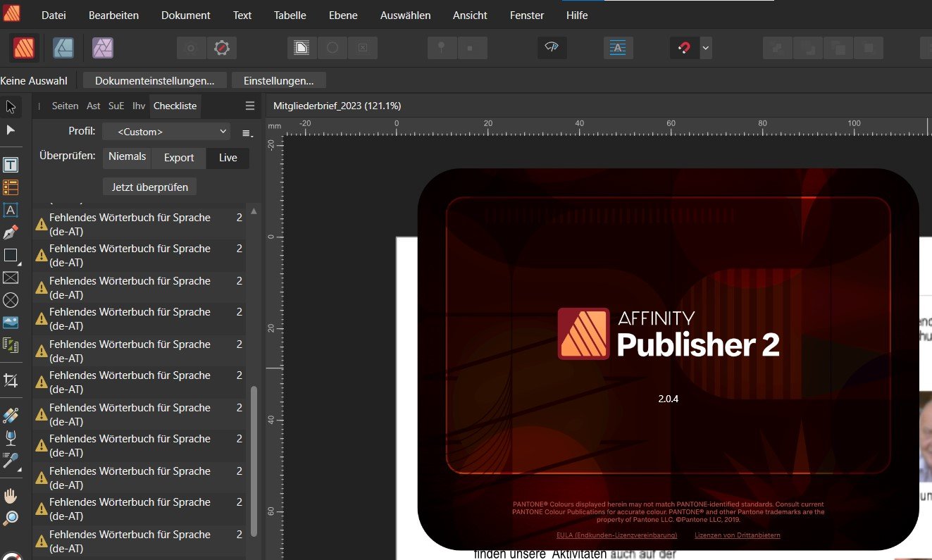Select the Checkliste panel tab
Screen dimensions: 932x560
click(x=175, y=106)
